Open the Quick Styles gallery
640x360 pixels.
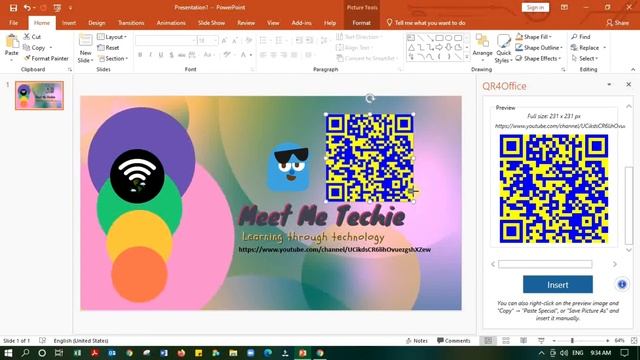[503, 48]
